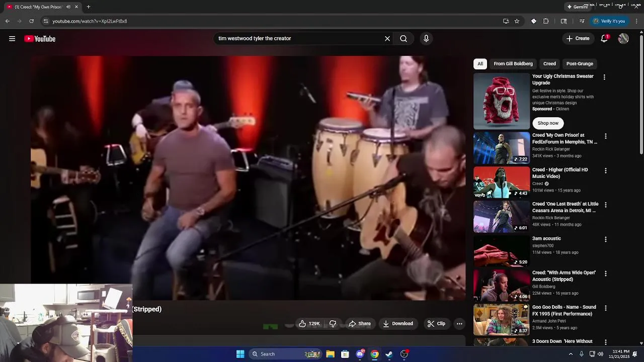Open options for Creed Higher video
The image size is (644, 362).
click(x=606, y=171)
